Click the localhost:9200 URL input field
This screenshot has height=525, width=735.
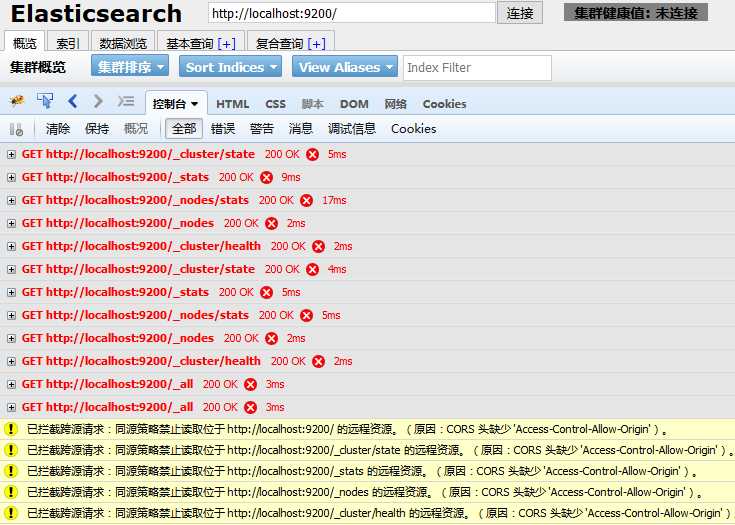(352, 13)
